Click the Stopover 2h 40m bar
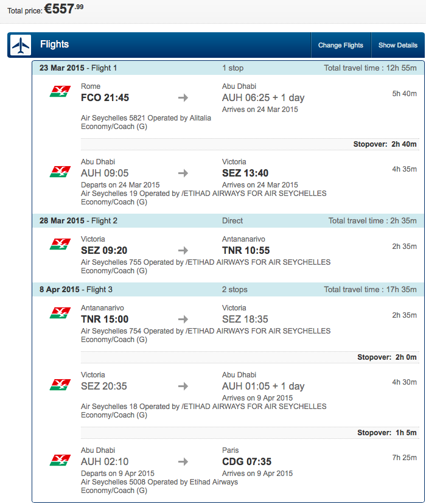 (x=250, y=144)
